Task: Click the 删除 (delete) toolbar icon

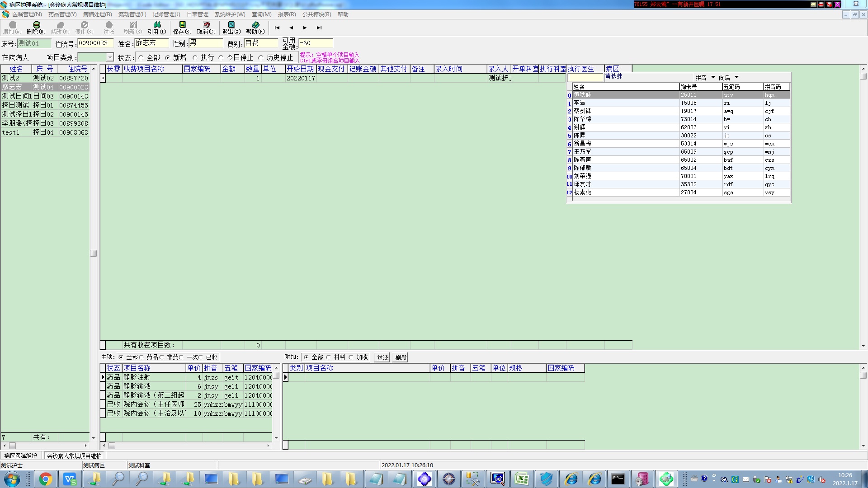Action: tap(36, 27)
